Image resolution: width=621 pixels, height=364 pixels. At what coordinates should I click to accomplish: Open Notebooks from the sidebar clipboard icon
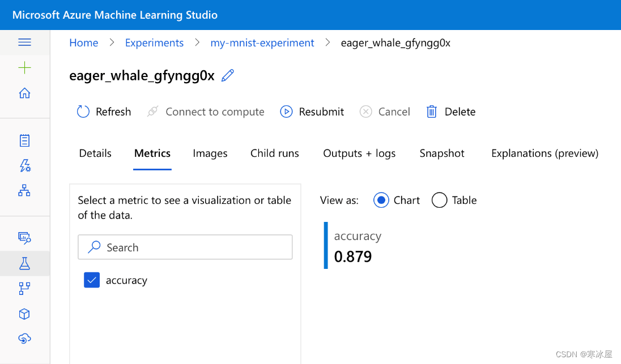24,140
